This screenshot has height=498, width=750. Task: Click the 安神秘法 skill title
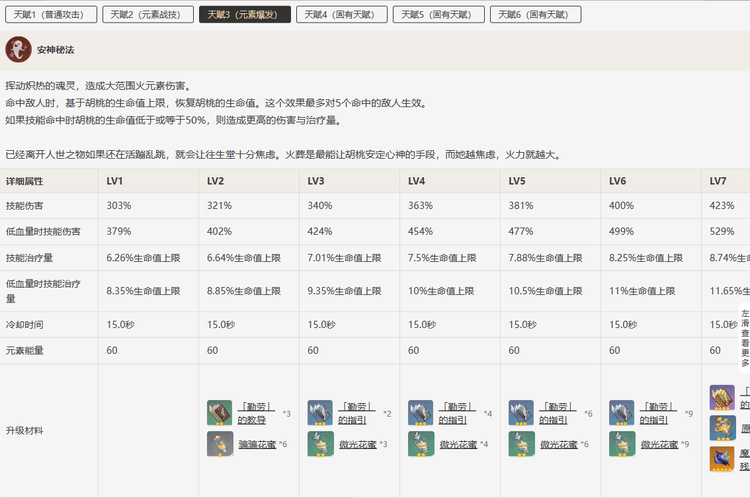tap(55, 50)
